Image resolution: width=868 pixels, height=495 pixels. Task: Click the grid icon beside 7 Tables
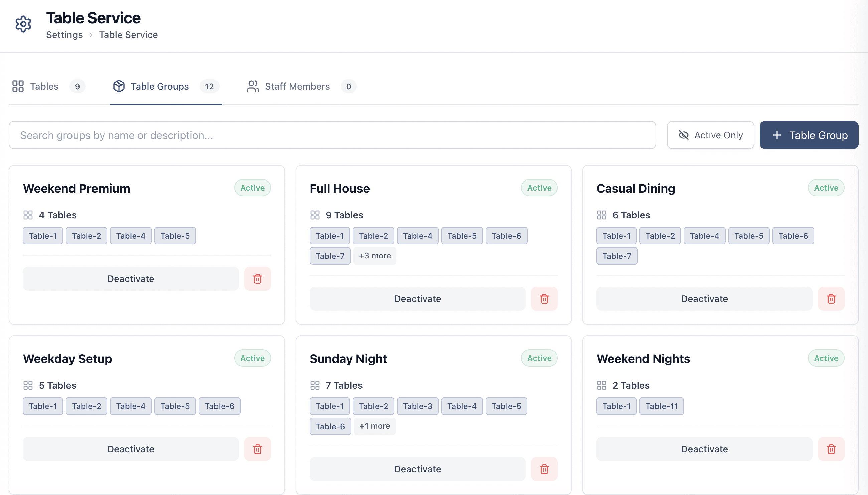(315, 385)
